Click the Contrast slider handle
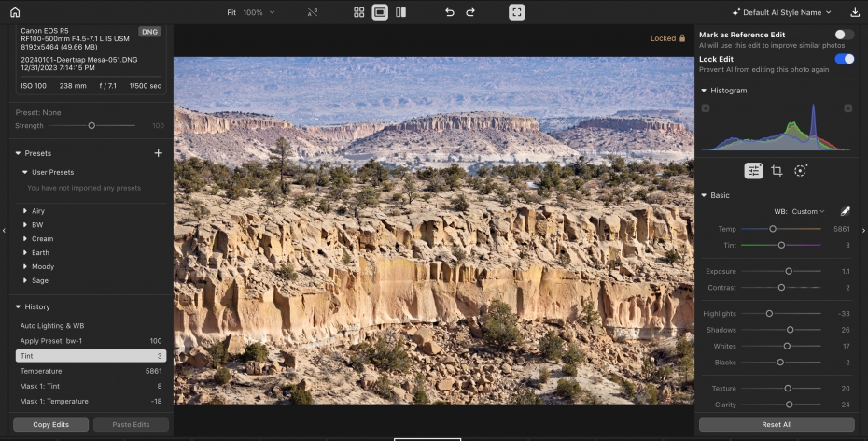Viewport: 868px width, 441px height. 781,288
